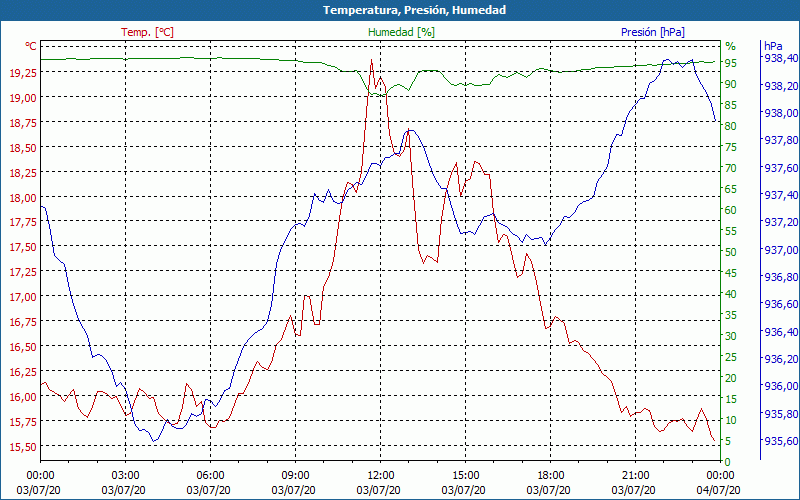Click the '18:00' time axis label

click(x=551, y=476)
